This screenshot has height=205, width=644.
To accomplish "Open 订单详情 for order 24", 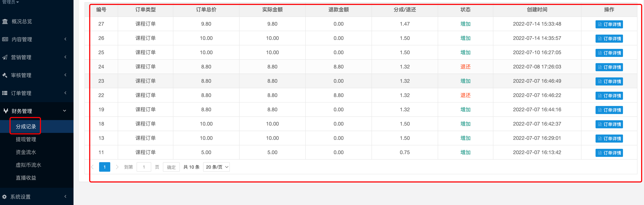I will tap(609, 67).
